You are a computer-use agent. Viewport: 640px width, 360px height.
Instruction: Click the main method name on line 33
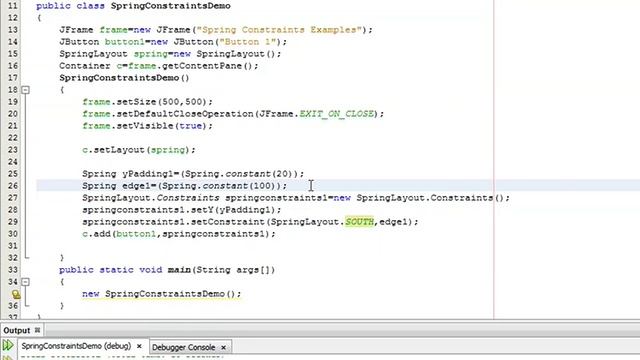coord(179,270)
